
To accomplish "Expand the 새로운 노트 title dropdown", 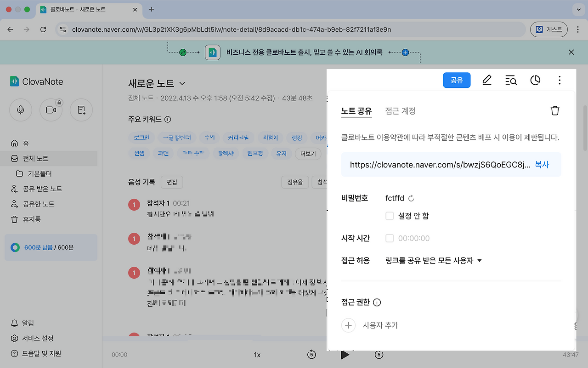I will pyautogui.click(x=182, y=83).
